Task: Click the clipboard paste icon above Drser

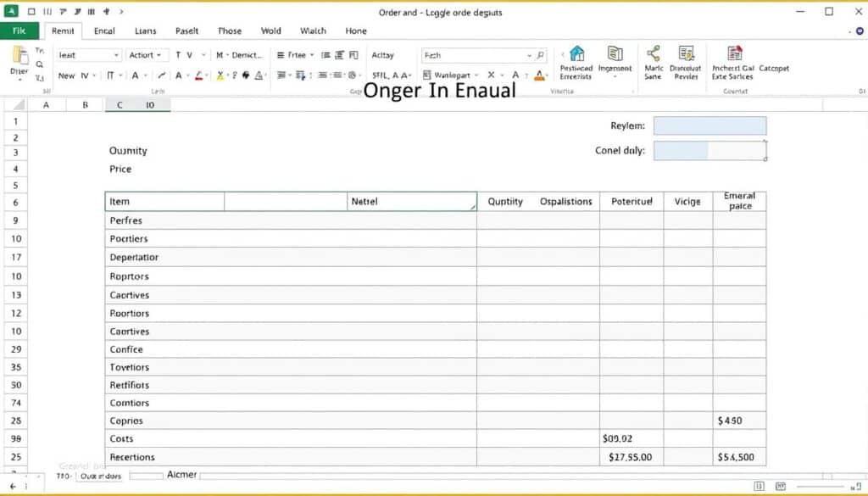Action: 20,56
